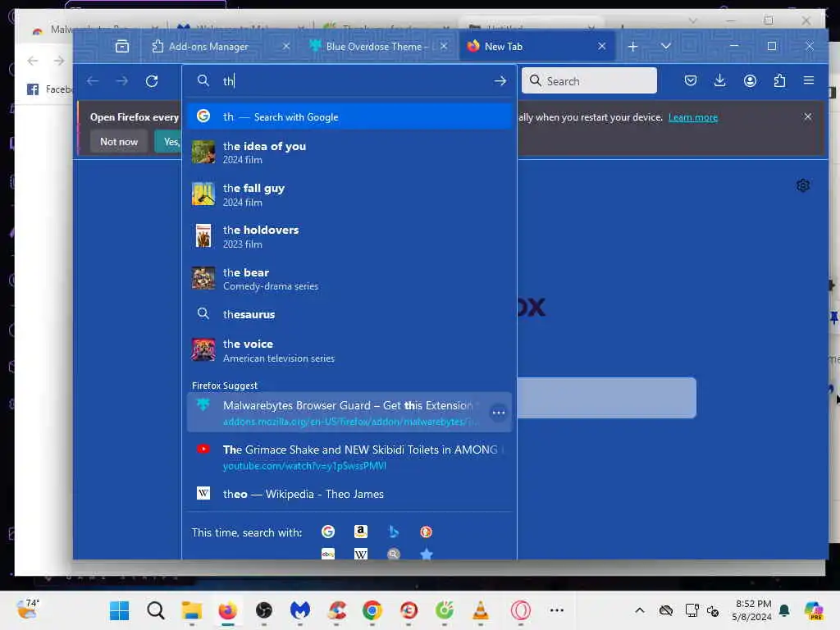Search this time with DuckDuckGo icon

click(426, 532)
